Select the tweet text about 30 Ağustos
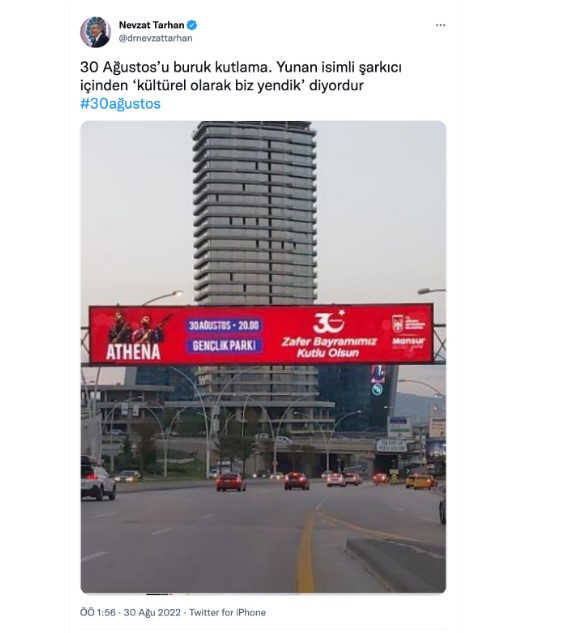The height and width of the screenshot is (633, 578). 241,76
